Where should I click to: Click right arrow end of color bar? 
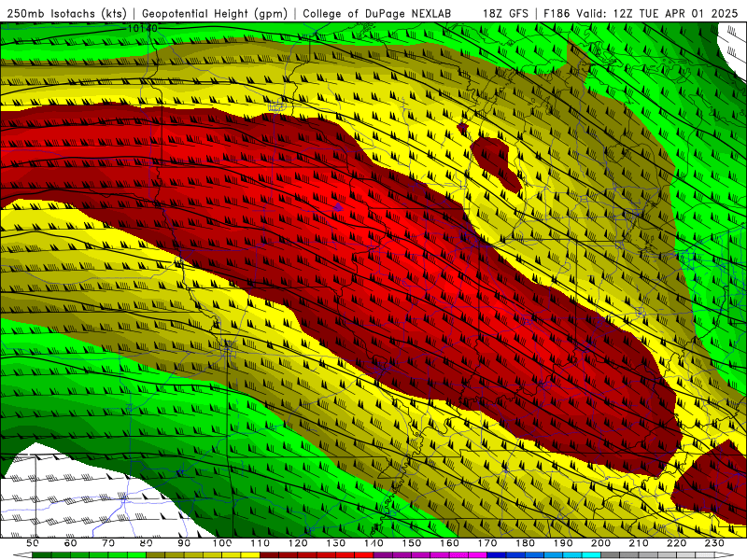[725, 555]
